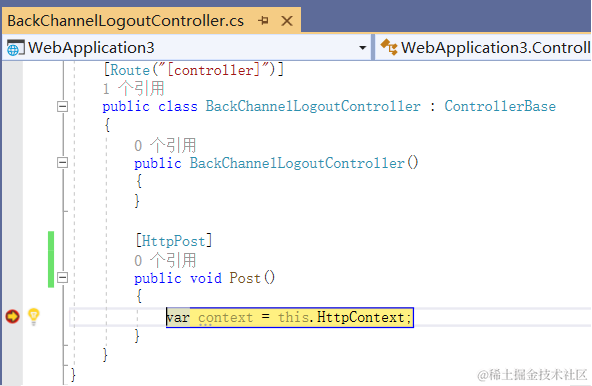Click the constructor name BackChannelLogoutController()
Viewport: 592px width, 386px height.
304,163
